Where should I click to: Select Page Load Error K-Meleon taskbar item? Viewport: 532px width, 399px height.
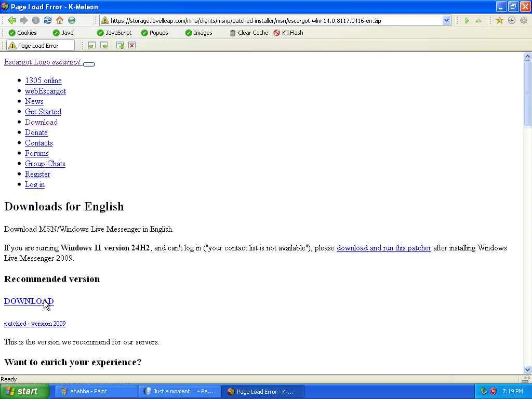262,391
